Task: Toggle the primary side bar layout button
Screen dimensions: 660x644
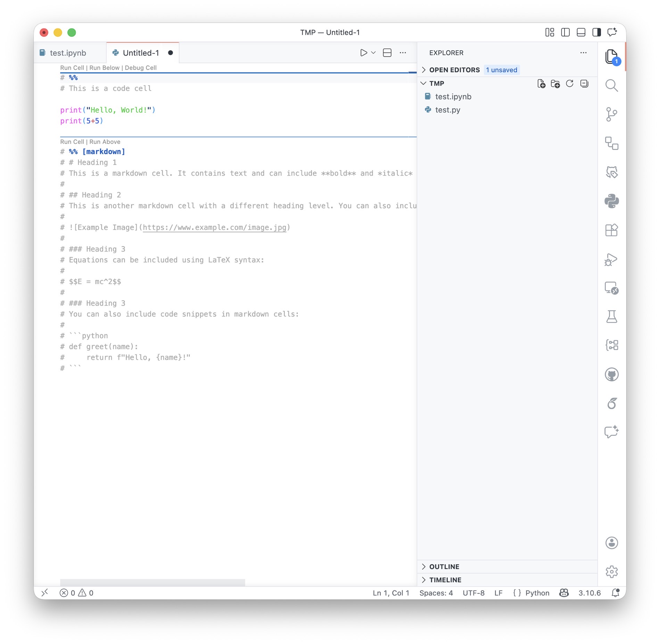Action: pos(565,32)
